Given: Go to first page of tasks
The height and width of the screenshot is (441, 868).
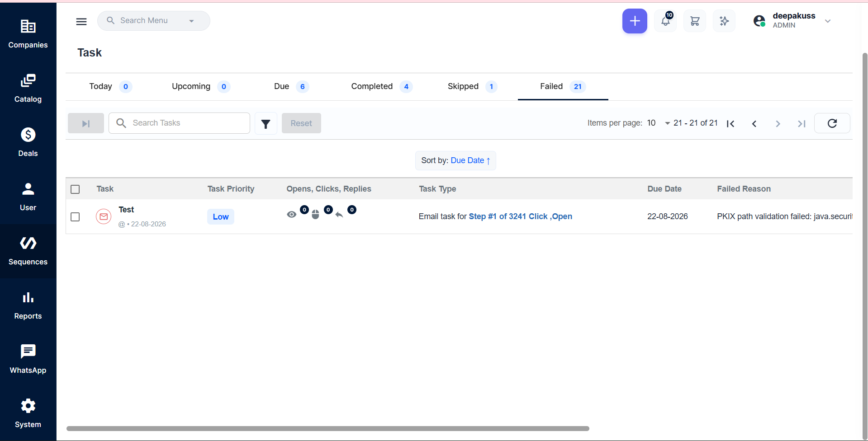Looking at the screenshot, I should click(x=730, y=123).
